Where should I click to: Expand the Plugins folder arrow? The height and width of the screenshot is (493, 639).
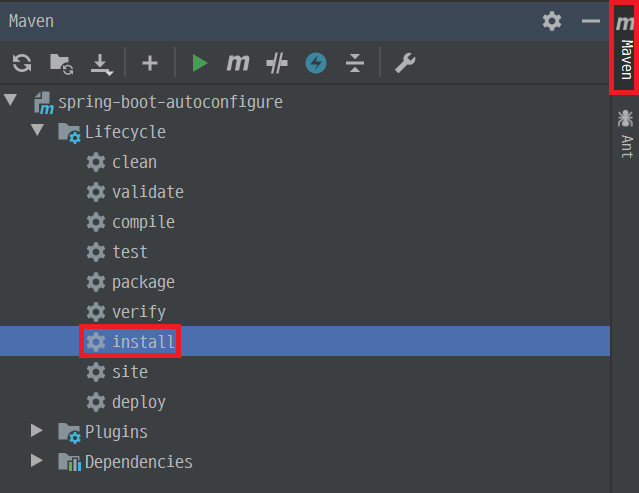pos(37,430)
